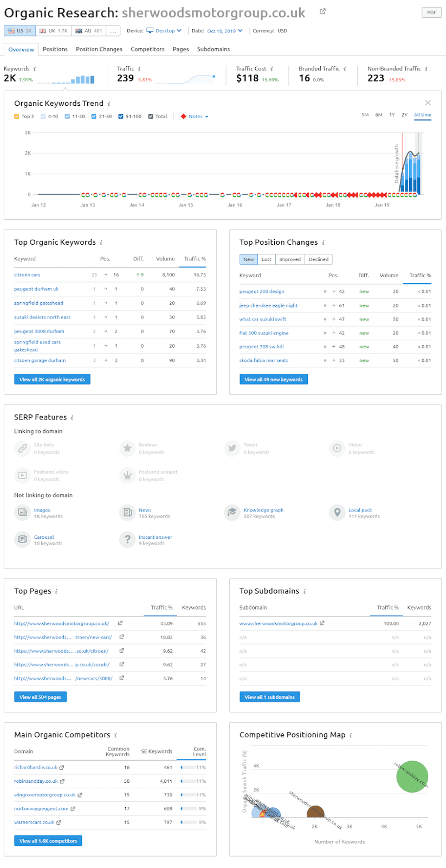Sort competitors by Com. Level column
Image resolution: width=446 pixels, height=868 pixels.
point(199,751)
